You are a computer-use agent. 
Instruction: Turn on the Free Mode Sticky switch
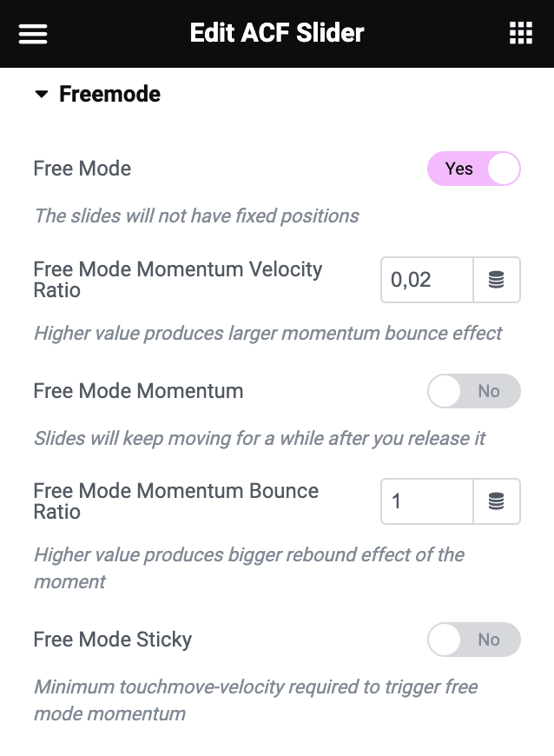(474, 640)
